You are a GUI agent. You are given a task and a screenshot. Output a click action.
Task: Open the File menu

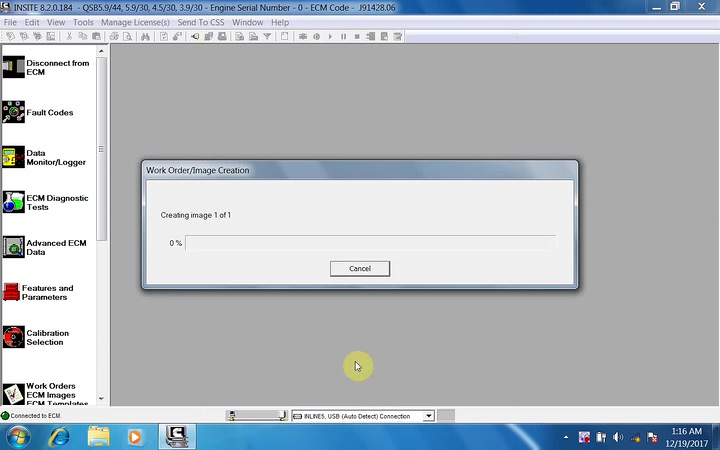[x=10, y=22]
